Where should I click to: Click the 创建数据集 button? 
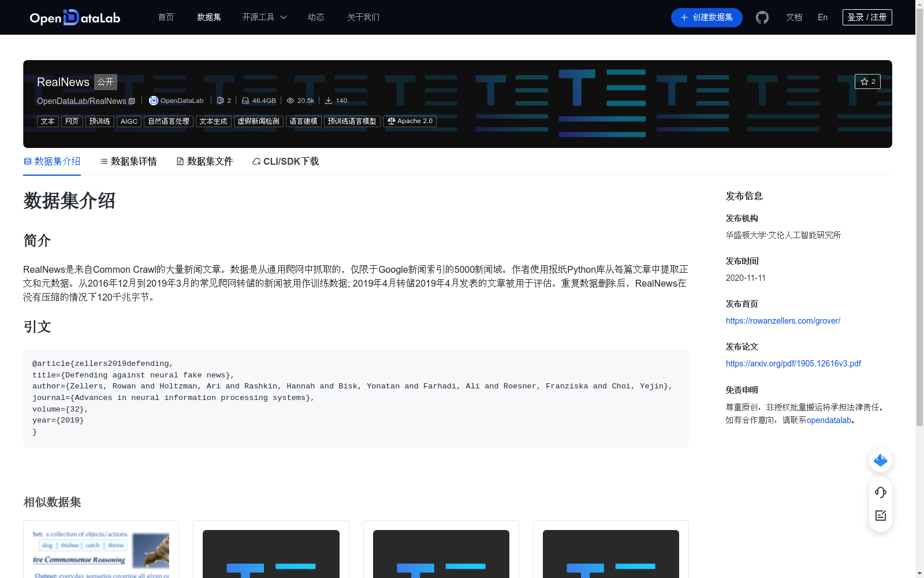[x=706, y=17]
